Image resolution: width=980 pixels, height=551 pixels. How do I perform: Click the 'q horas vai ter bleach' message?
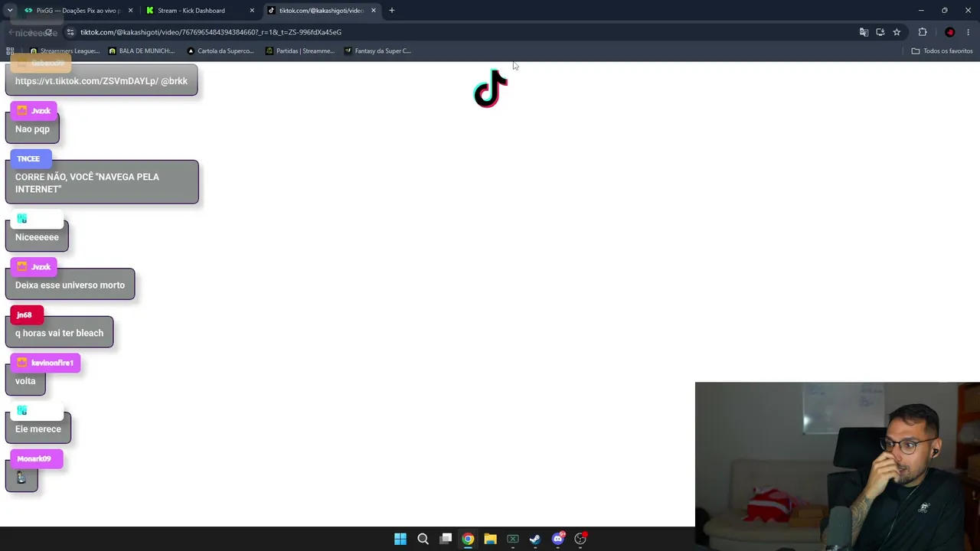59,333
